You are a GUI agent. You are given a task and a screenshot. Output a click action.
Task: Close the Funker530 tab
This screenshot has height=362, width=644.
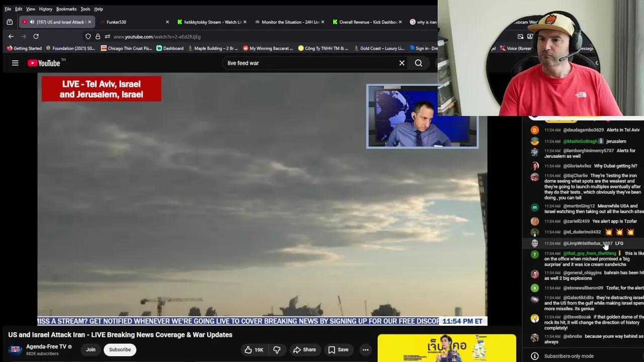(167, 22)
